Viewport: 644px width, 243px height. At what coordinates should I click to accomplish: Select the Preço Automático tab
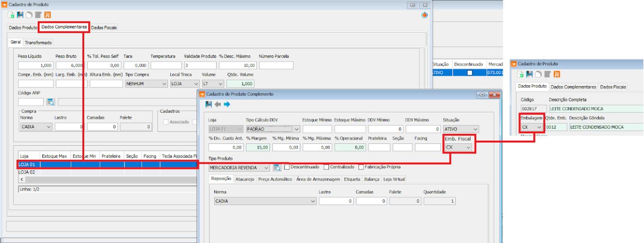click(x=275, y=179)
